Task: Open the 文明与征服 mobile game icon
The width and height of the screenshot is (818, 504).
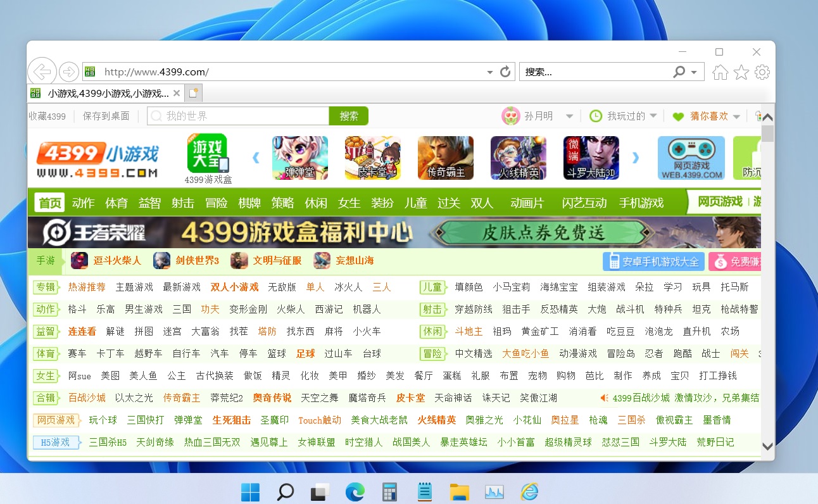Action: (x=239, y=260)
